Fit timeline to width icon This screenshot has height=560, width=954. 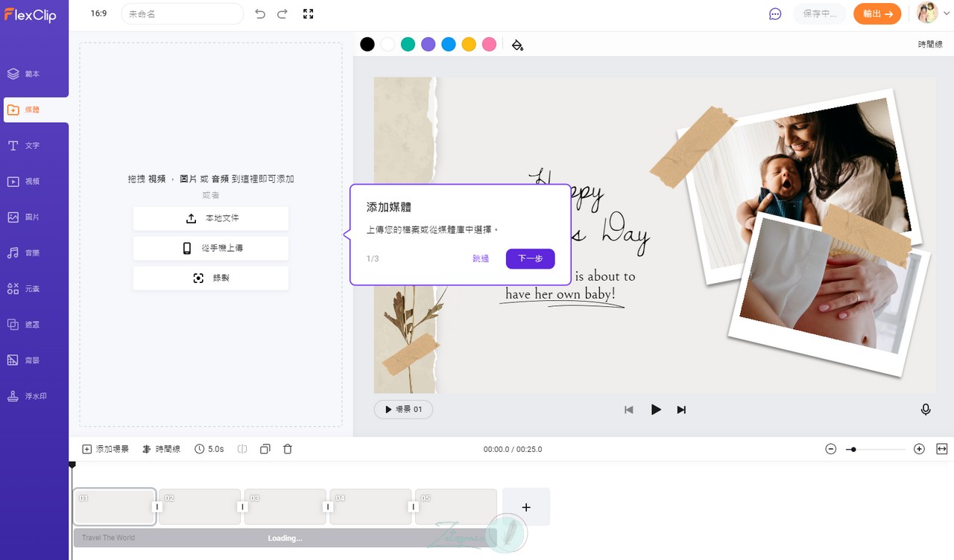942,449
